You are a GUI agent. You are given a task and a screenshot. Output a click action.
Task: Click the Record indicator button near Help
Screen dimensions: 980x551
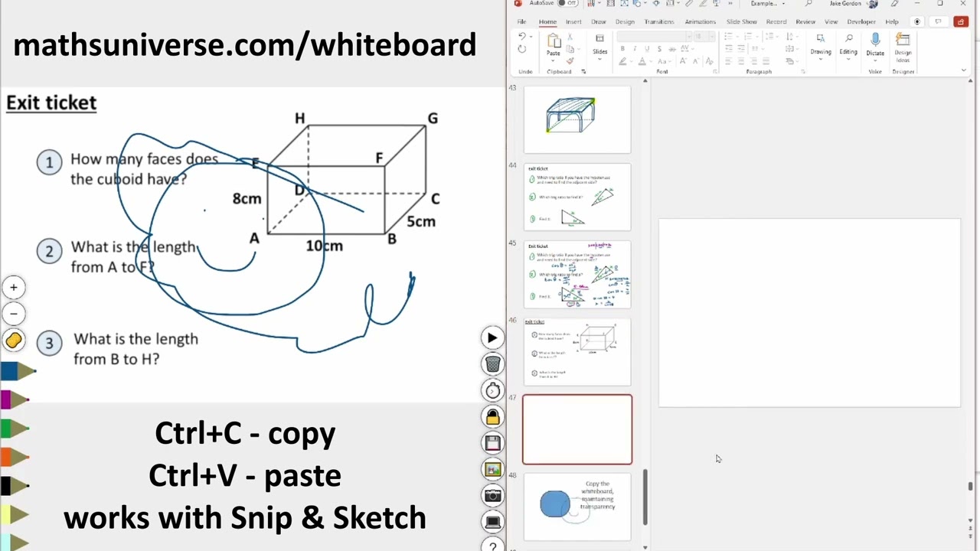[x=916, y=21]
